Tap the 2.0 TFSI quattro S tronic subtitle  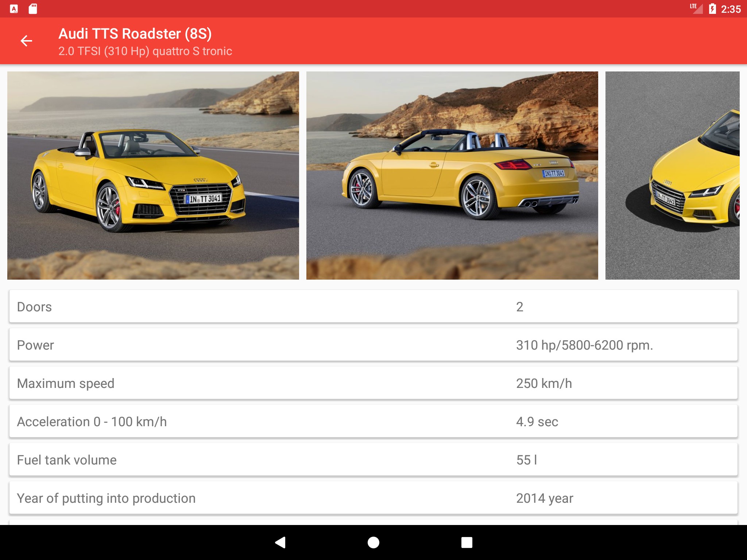point(145,51)
